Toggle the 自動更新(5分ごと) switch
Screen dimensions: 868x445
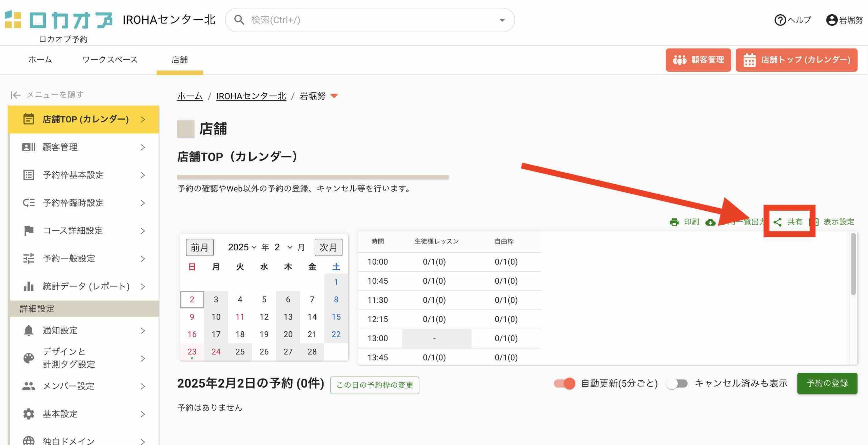coord(565,384)
